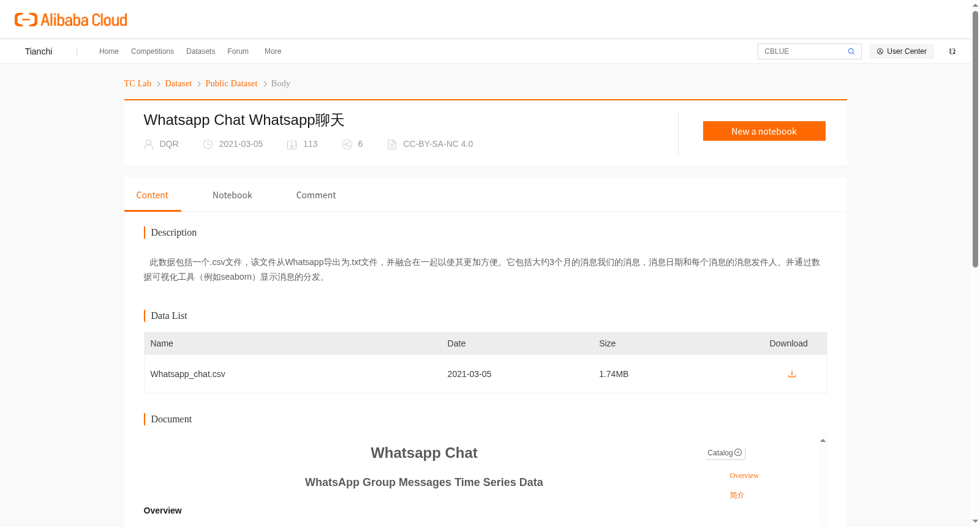980x527 pixels.
Task: Select the Content tab
Action: 153,195
